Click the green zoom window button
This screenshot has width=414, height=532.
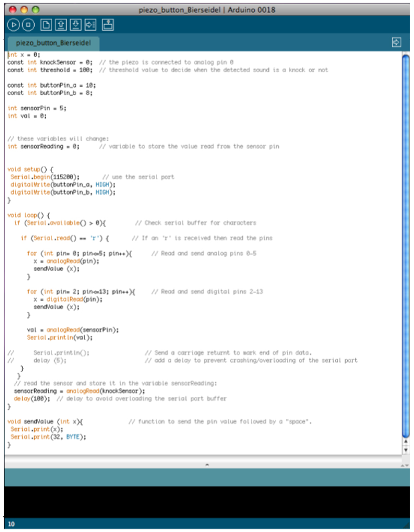click(x=36, y=9)
